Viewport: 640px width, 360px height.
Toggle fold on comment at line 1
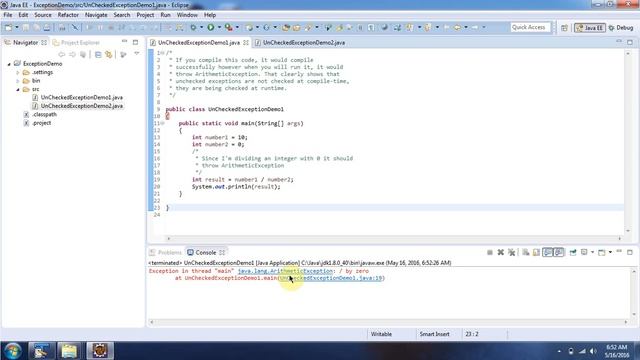(163, 53)
